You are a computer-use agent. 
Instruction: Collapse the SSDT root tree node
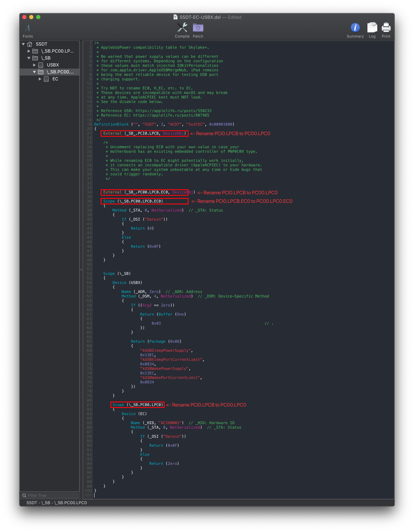(x=23, y=44)
